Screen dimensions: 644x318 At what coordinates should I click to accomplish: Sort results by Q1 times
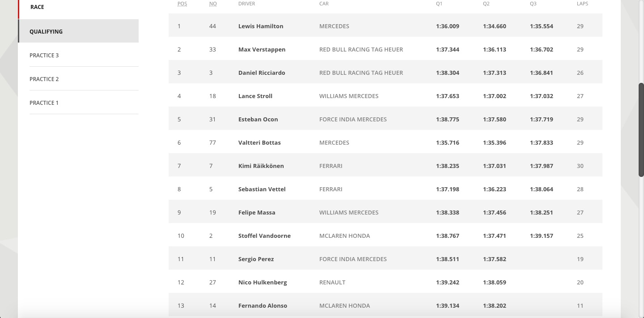439,4
